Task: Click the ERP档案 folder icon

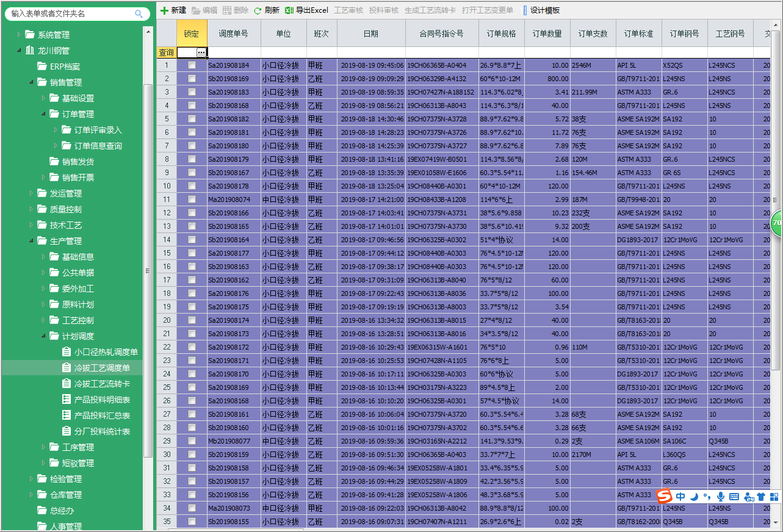Action: 42,66
